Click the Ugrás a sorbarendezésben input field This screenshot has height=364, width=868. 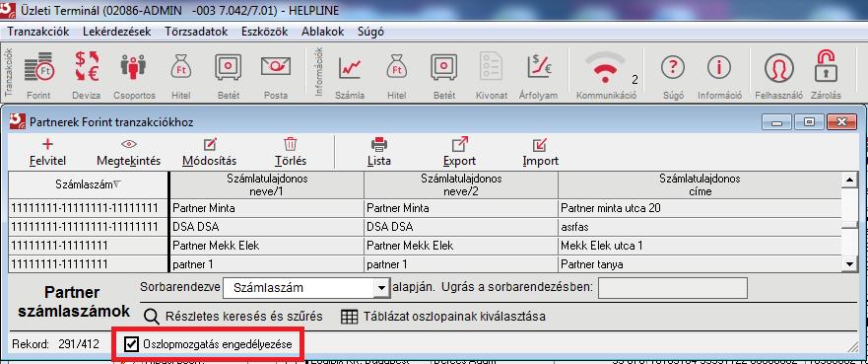[x=673, y=288]
